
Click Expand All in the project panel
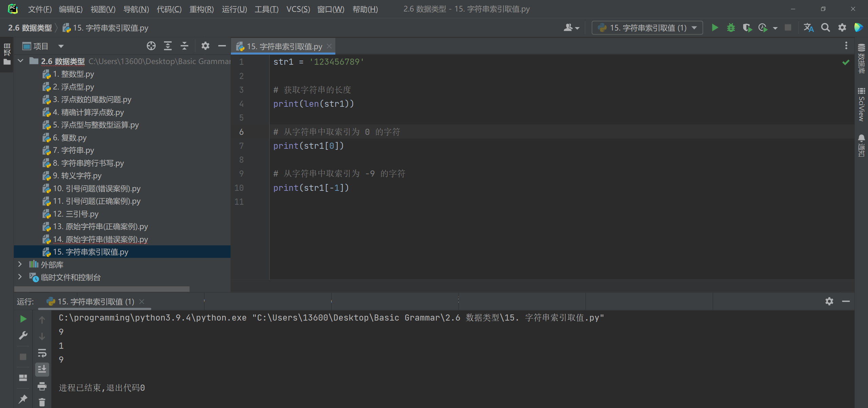pos(168,46)
